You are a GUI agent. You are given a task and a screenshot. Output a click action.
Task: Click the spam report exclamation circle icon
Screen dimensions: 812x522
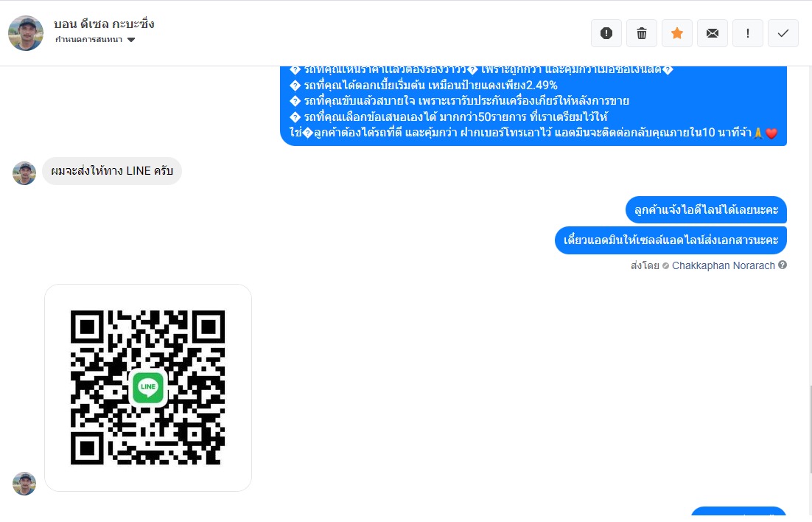click(x=606, y=33)
